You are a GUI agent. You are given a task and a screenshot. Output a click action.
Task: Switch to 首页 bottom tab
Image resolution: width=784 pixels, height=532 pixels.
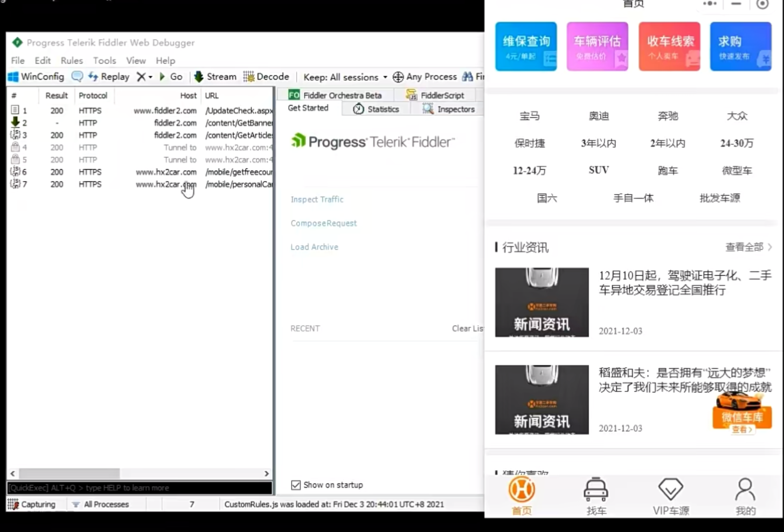tap(522, 496)
